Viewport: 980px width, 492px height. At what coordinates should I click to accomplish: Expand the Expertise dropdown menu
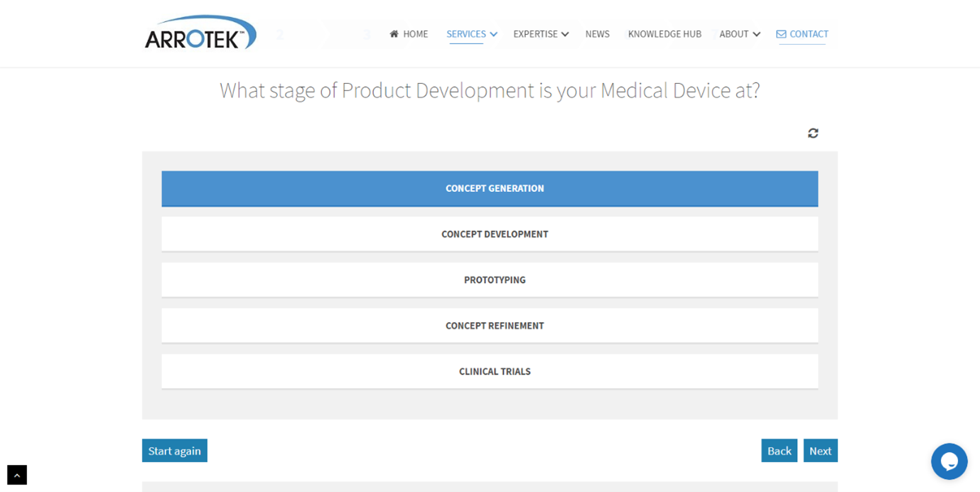[x=540, y=34]
